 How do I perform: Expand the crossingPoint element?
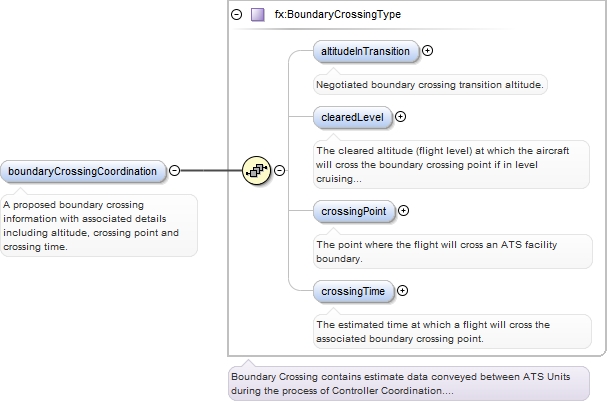404,211
